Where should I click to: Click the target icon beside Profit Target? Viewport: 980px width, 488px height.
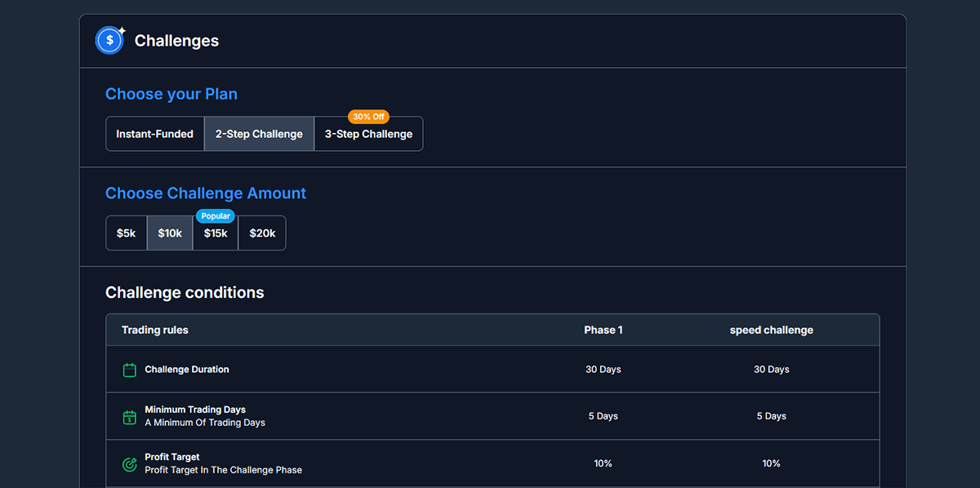point(129,464)
